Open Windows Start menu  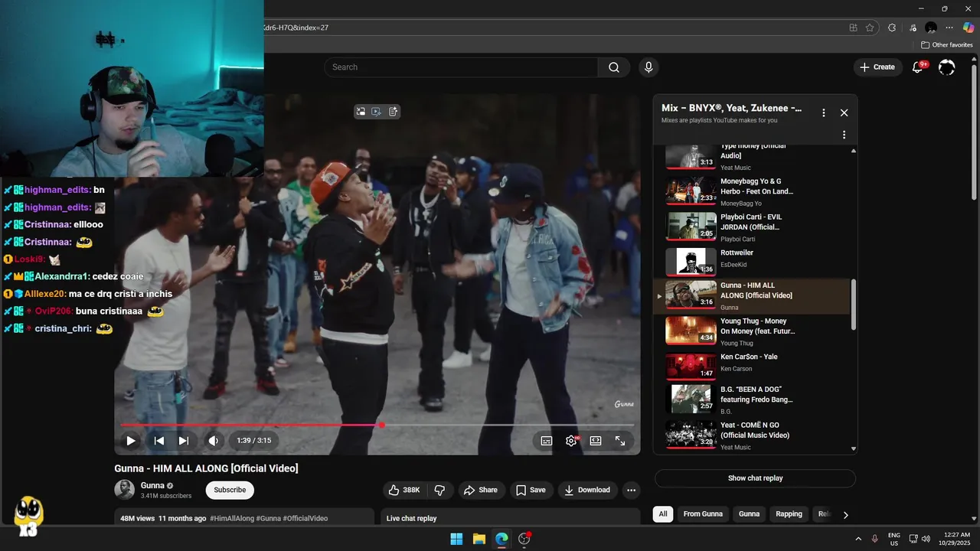(x=456, y=539)
